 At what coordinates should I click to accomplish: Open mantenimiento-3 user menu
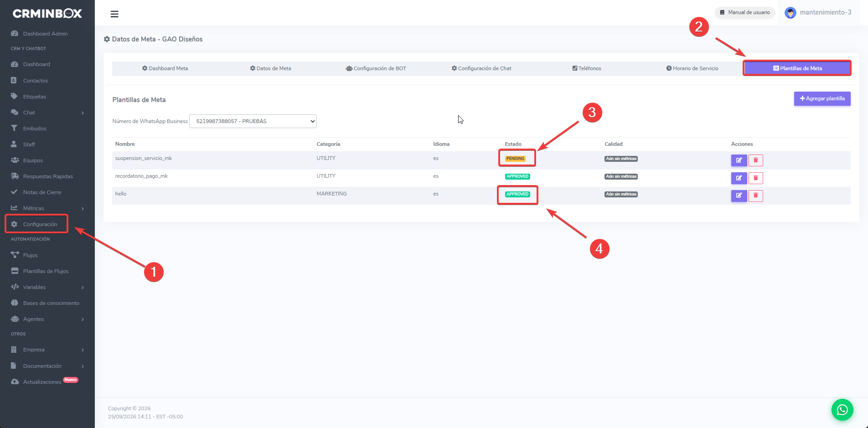pos(818,13)
